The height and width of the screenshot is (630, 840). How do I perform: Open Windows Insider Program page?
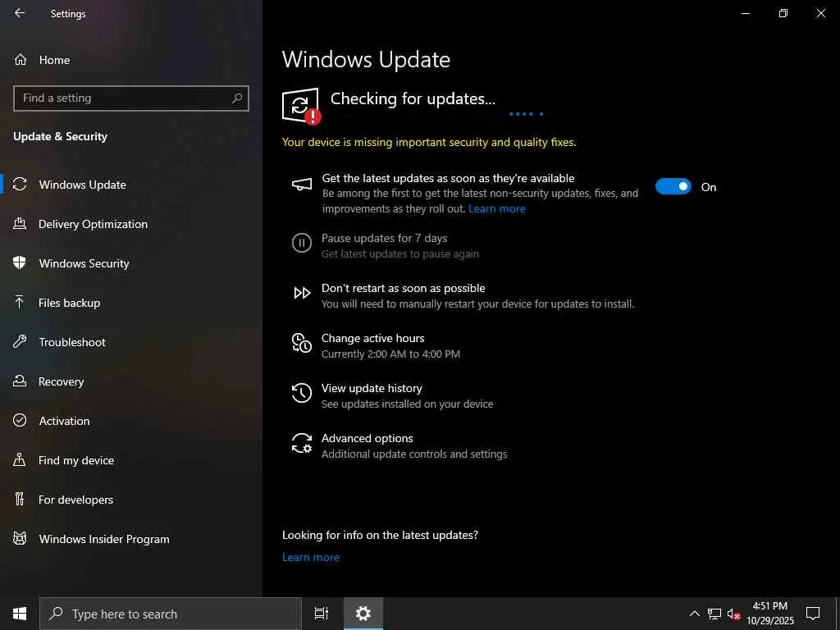pyautogui.click(x=131, y=539)
